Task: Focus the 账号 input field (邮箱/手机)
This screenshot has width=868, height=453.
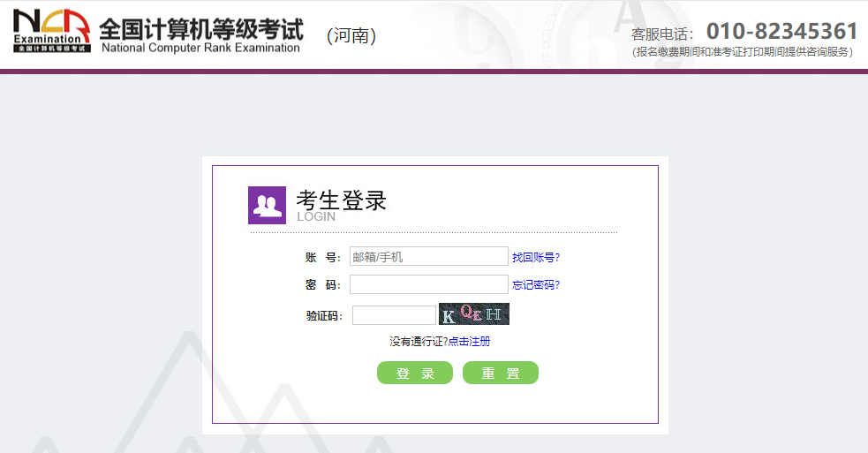Action: pos(428,256)
